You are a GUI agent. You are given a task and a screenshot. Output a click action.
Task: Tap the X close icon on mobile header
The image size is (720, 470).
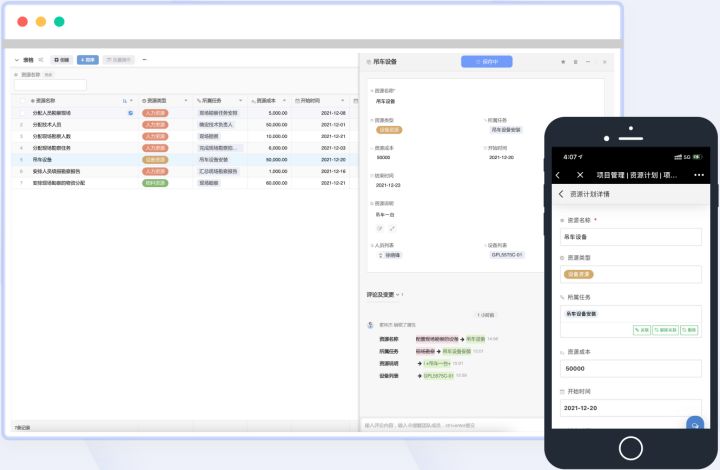[580, 175]
